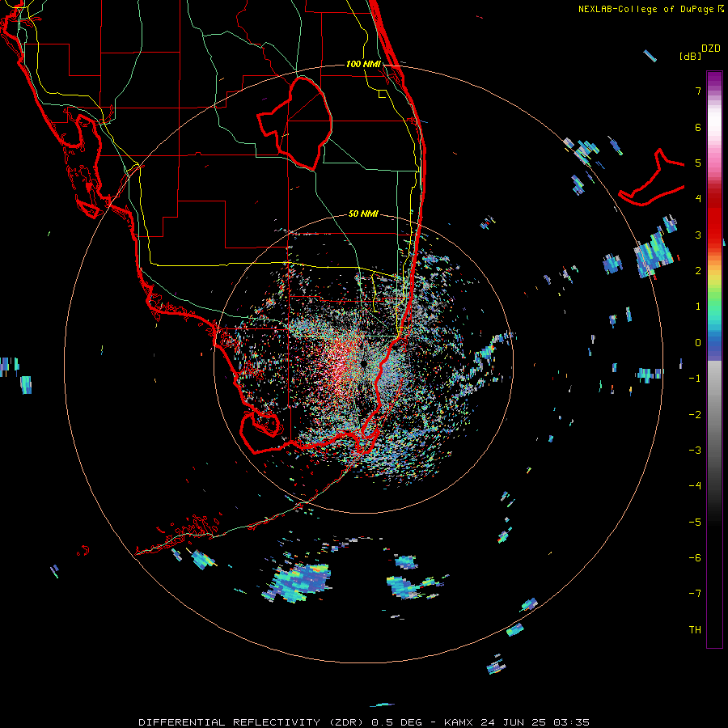728x728 pixels.
Task: Click the ZDR color scale bar
Action: [x=714, y=359]
